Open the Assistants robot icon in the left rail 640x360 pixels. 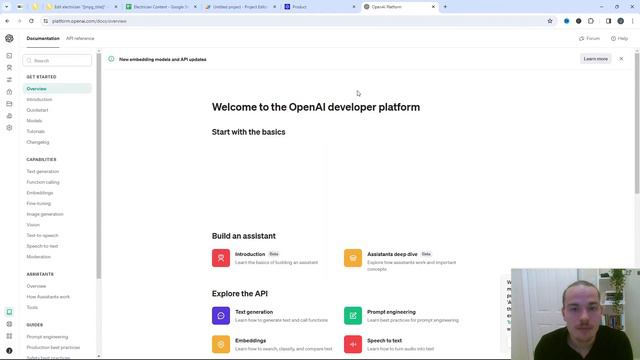tap(9, 68)
